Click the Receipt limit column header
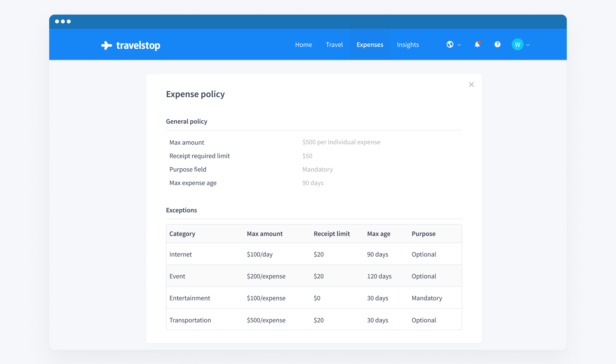Image resolution: width=616 pixels, height=364 pixels. [x=332, y=234]
